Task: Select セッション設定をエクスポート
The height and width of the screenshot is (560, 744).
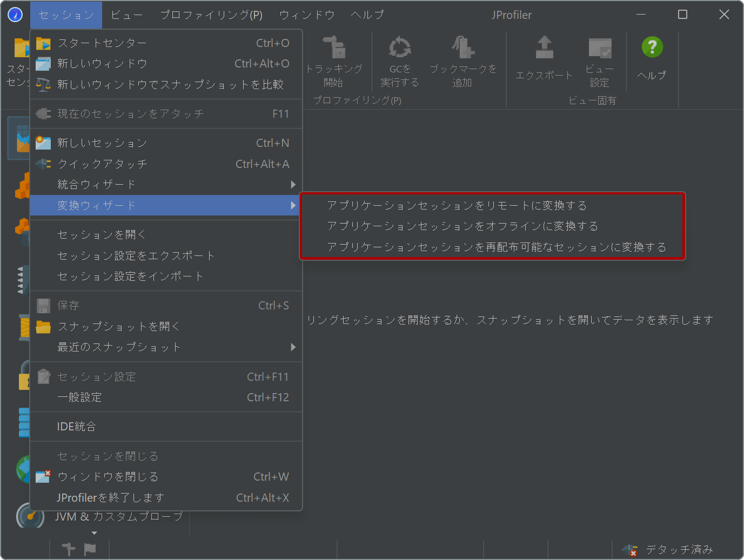Action: pos(166,256)
